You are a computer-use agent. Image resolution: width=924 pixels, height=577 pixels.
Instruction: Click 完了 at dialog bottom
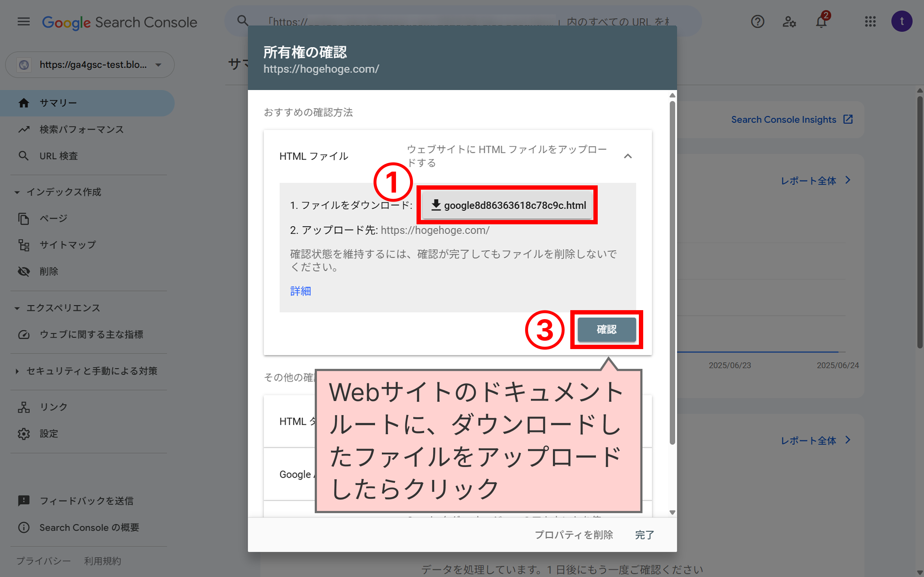(x=644, y=535)
